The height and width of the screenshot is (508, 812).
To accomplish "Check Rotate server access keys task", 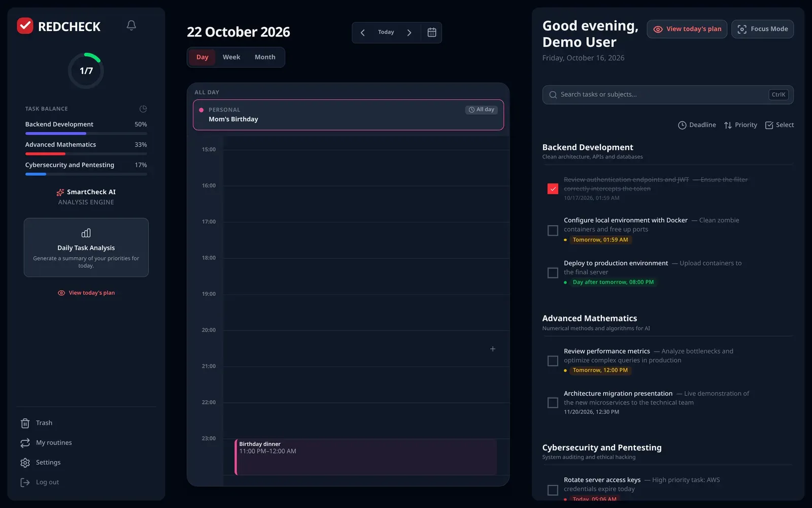I will pos(553,490).
